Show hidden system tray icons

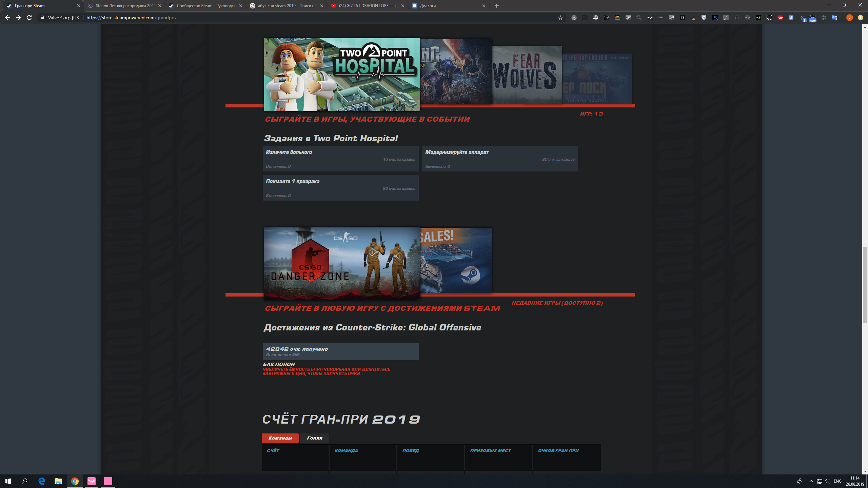pos(811,481)
